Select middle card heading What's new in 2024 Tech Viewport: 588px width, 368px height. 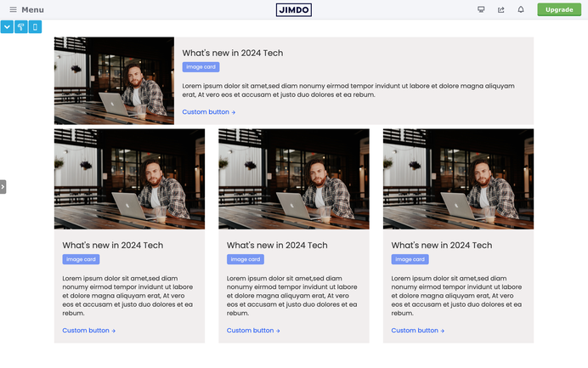click(277, 246)
